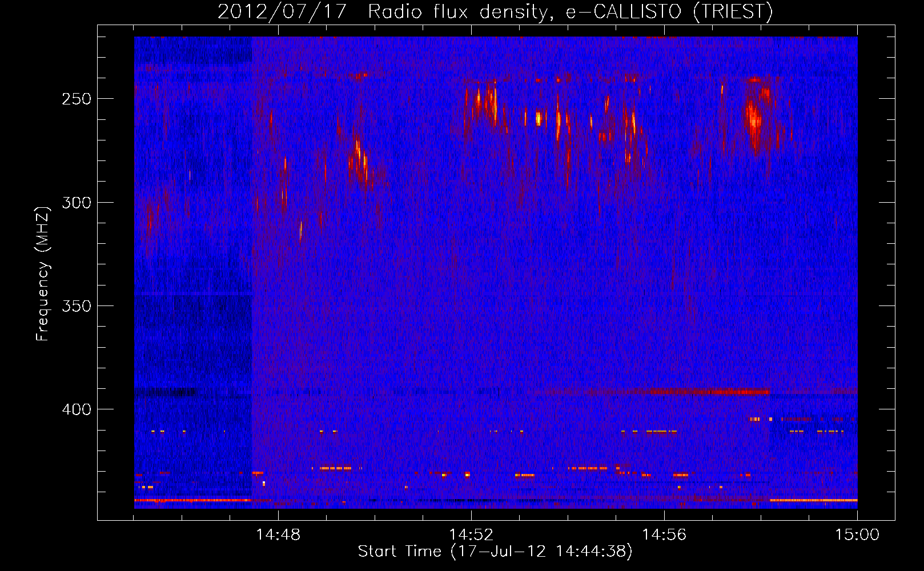This screenshot has width=924, height=571.
Task: Click the 'Frequency (MHZ)' axis label
Action: [42, 274]
